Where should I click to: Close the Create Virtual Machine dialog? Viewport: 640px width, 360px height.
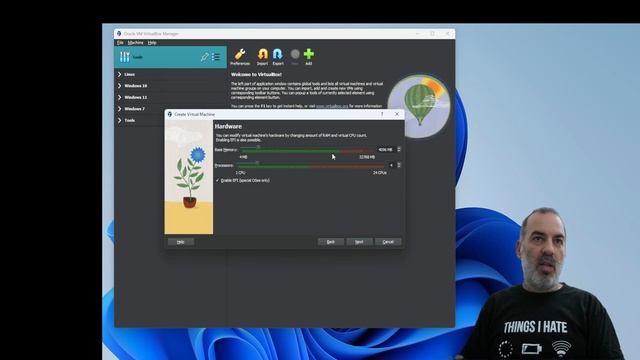pyautogui.click(x=397, y=114)
